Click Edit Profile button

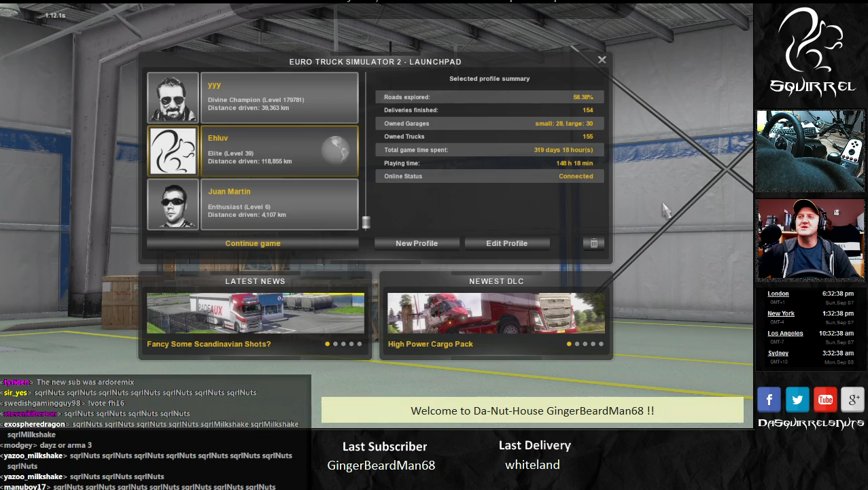(506, 243)
